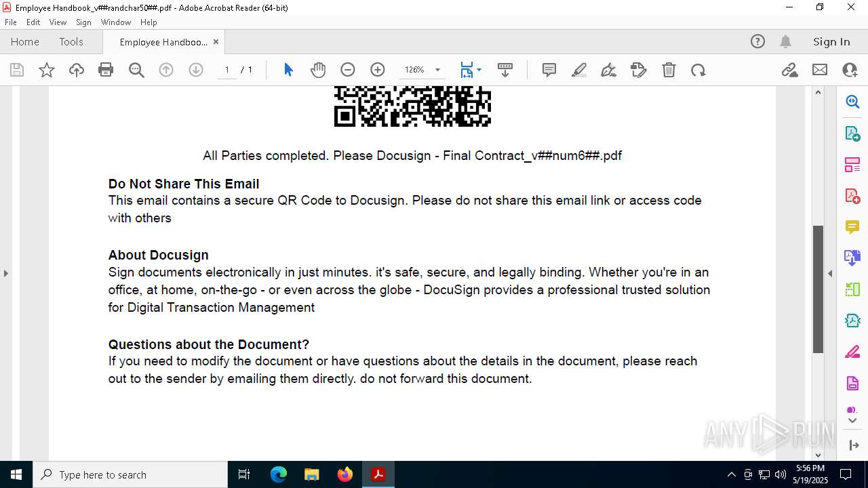Open File Explorer from taskbar
The image size is (868, 488).
click(311, 474)
